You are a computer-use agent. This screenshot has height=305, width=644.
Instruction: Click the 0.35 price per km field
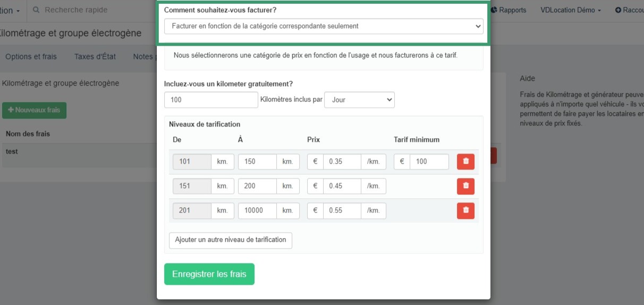[342, 162]
